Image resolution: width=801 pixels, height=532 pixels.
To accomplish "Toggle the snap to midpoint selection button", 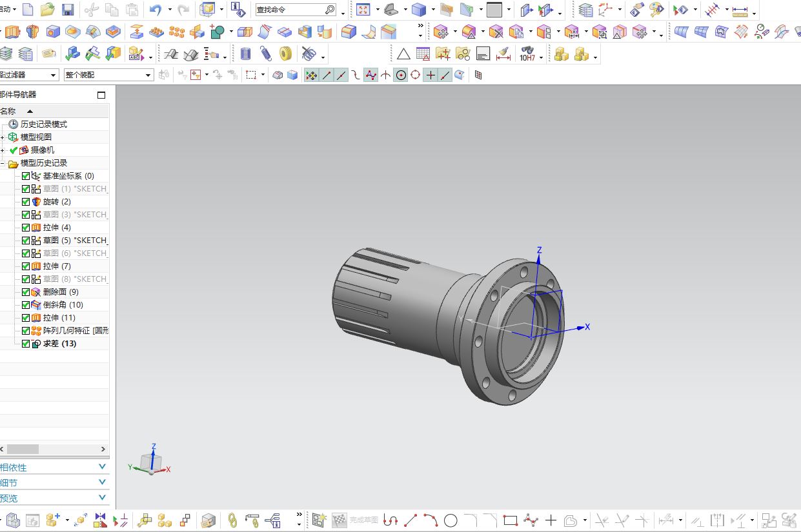I will 341,75.
